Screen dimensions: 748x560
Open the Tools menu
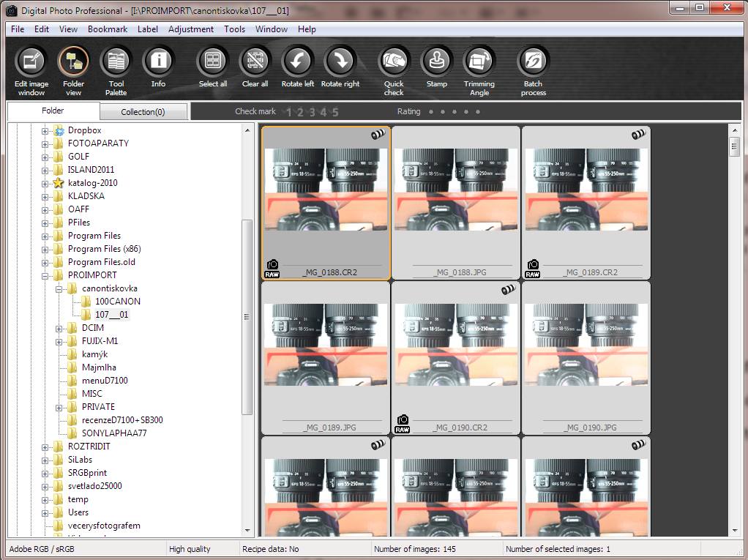tap(234, 29)
